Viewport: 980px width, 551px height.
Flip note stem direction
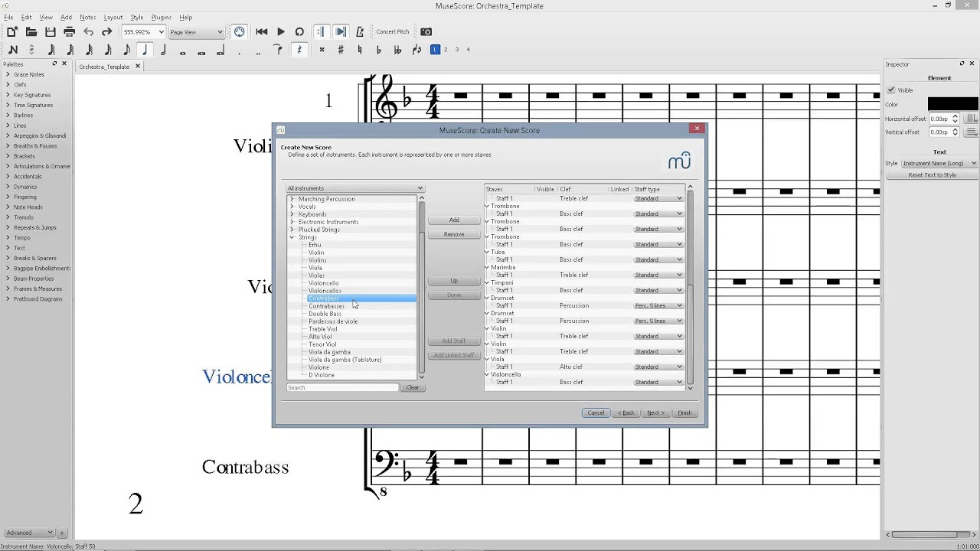416,50
